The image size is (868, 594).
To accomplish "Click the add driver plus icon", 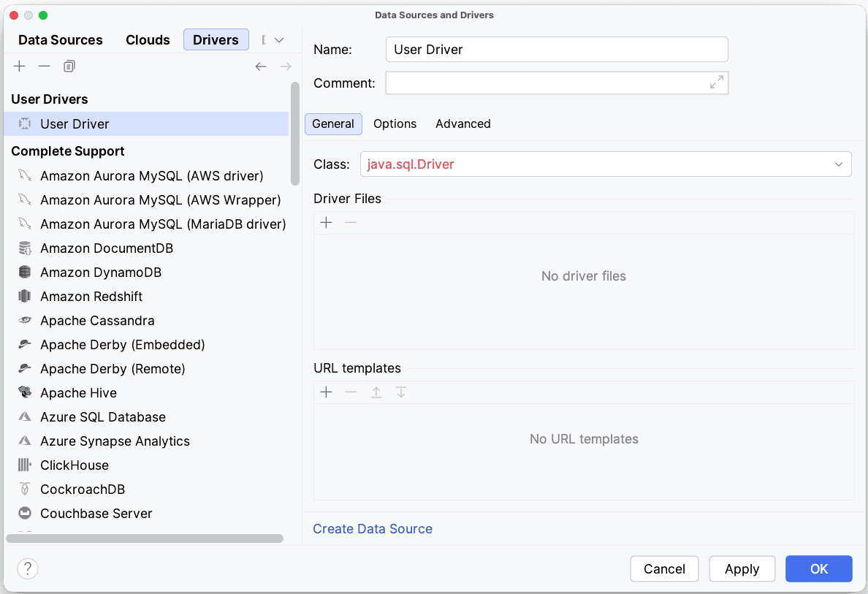I will point(20,66).
